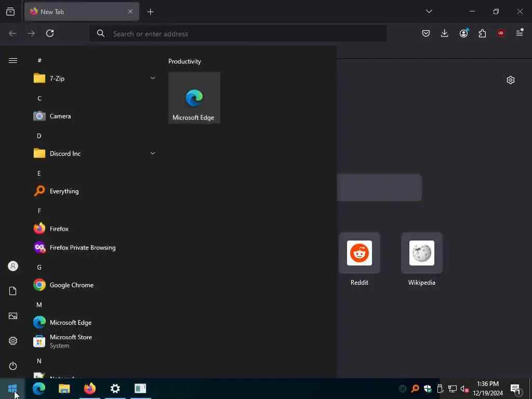Expand the Discord Inc folder
532x399 pixels.
95,154
